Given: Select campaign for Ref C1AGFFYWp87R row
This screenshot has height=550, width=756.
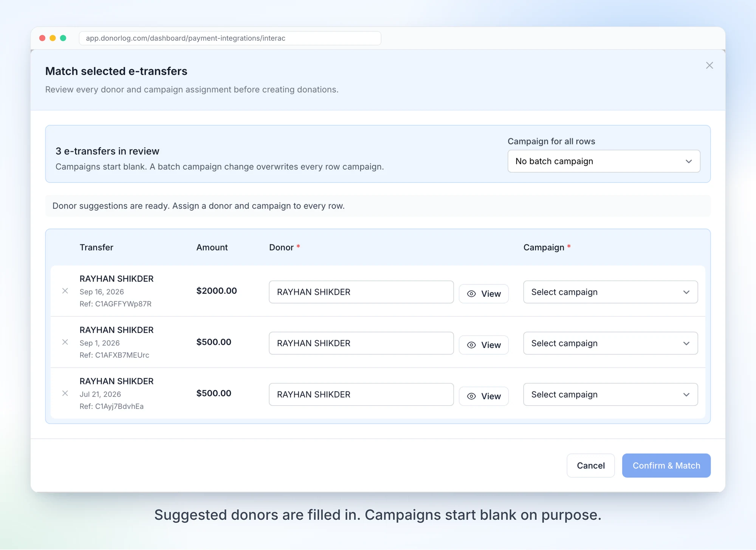Looking at the screenshot, I should 610,292.
